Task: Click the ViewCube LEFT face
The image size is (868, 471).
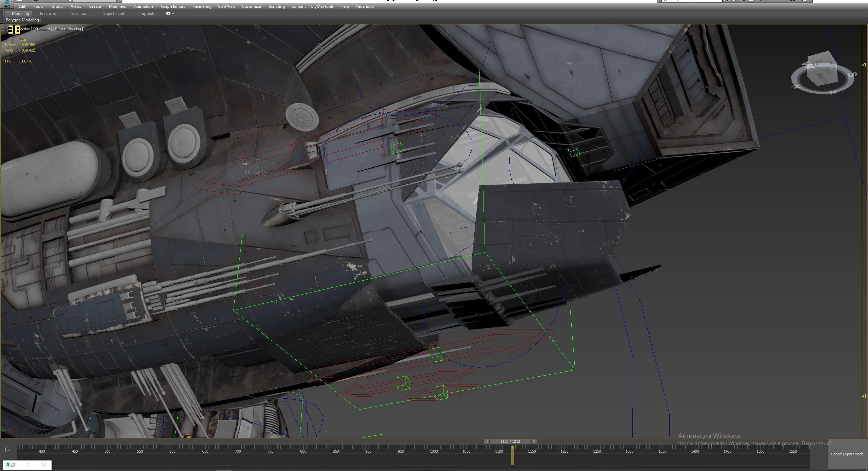Action: [x=818, y=63]
